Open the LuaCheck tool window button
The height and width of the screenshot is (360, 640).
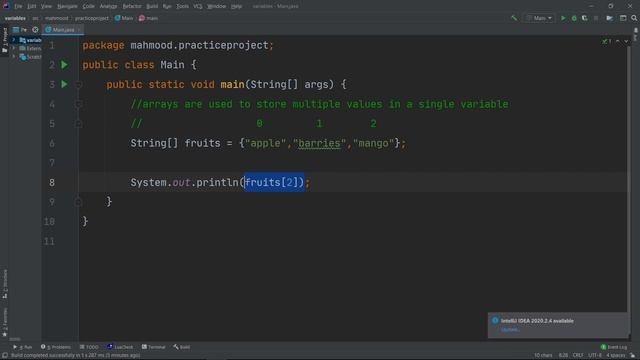click(120, 347)
